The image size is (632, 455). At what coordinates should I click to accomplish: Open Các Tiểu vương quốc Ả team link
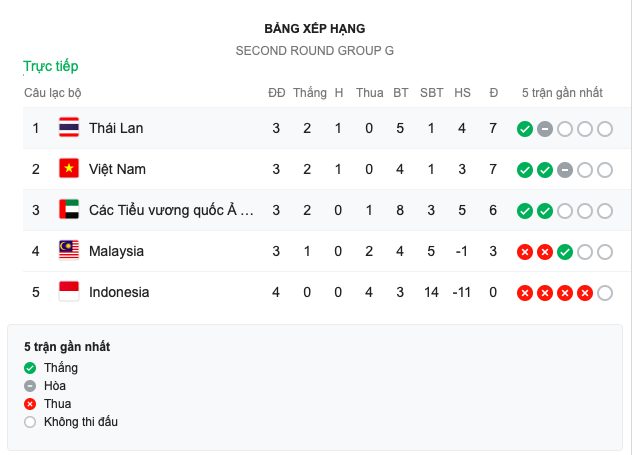171,210
